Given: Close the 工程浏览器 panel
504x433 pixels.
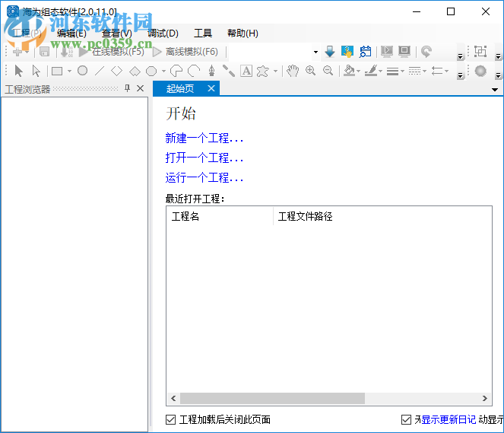Looking at the screenshot, I should (140, 88).
